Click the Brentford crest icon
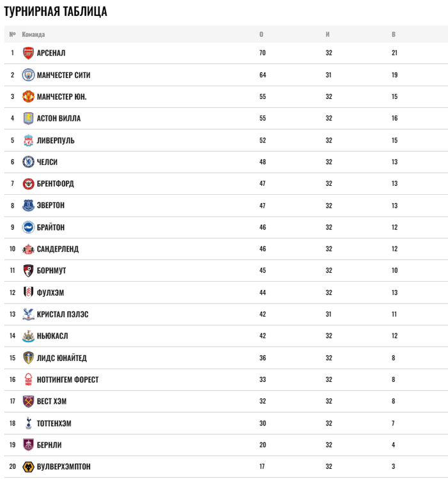 point(28,184)
